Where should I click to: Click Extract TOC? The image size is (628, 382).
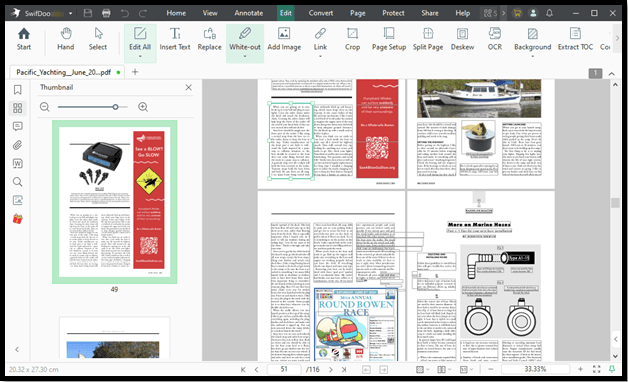pos(575,39)
